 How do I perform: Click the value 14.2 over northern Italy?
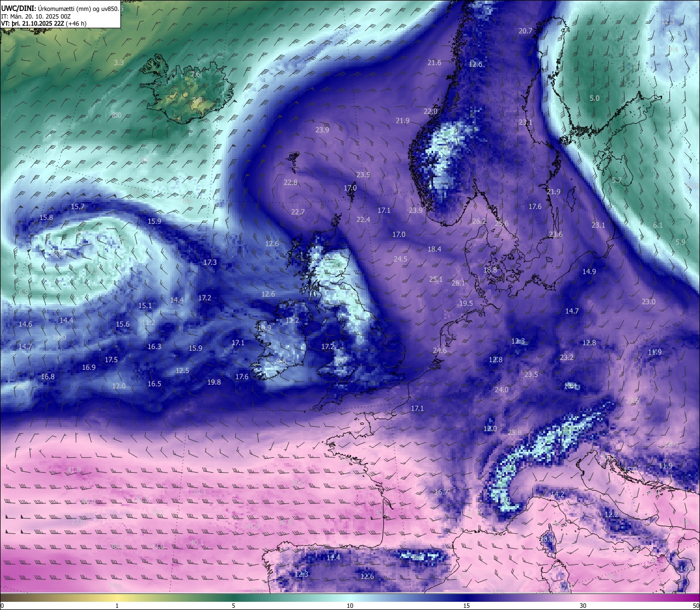point(557,494)
